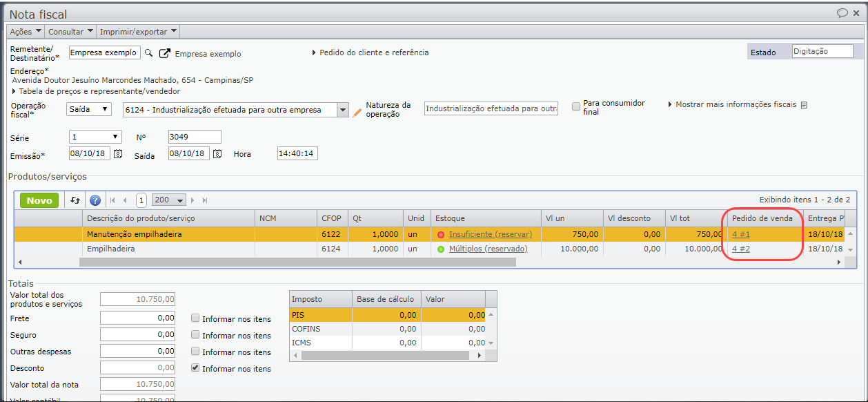Open the Ações menu
Viewport: 868px width, 402px height.
tap(26, 32)
